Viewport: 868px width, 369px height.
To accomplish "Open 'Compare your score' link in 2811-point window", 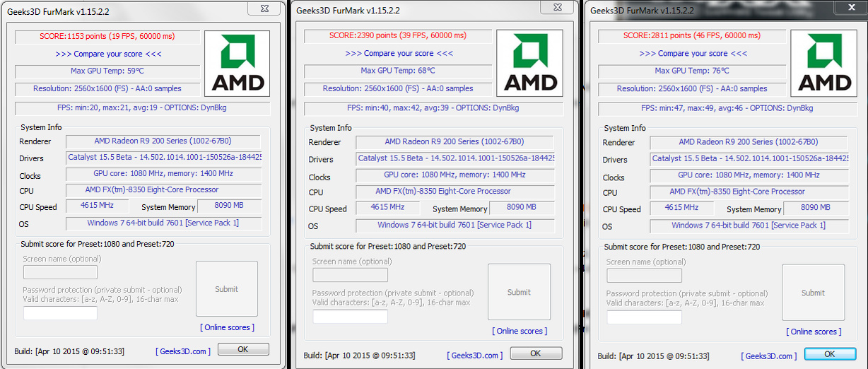I will tap(693, 53).
